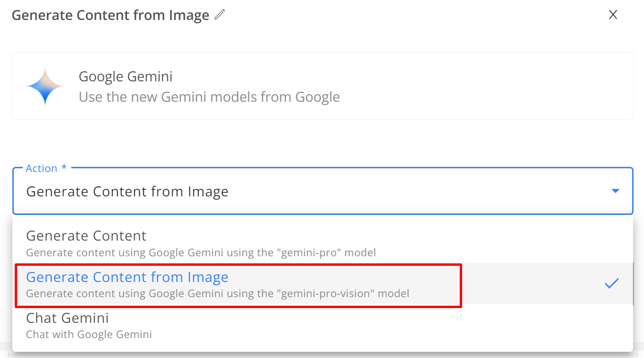The image size is (644, 358).
Task: Click "Use the new Gemini models from Google" text
Action: pos(209,97)
